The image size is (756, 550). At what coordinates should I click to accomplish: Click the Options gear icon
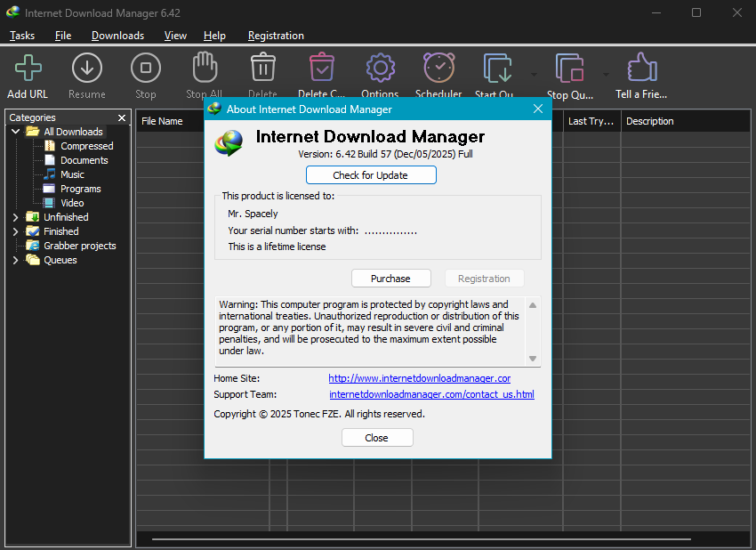[380, 69]
